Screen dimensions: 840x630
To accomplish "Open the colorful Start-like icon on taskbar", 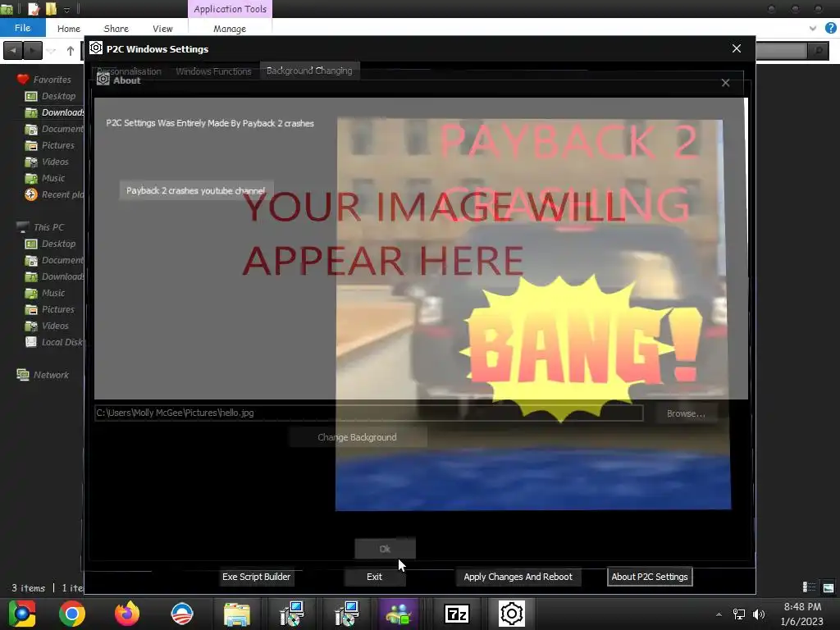I will [21, 614].
